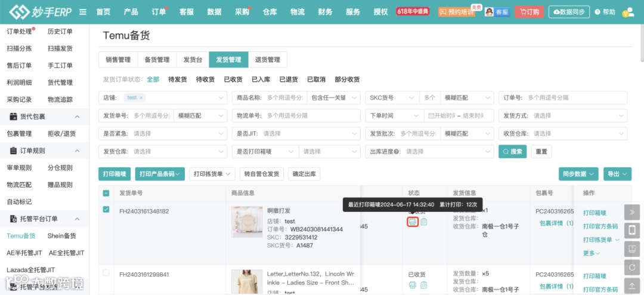Click the 订购 cart button

pyautogui.click(x=530, y=12)
